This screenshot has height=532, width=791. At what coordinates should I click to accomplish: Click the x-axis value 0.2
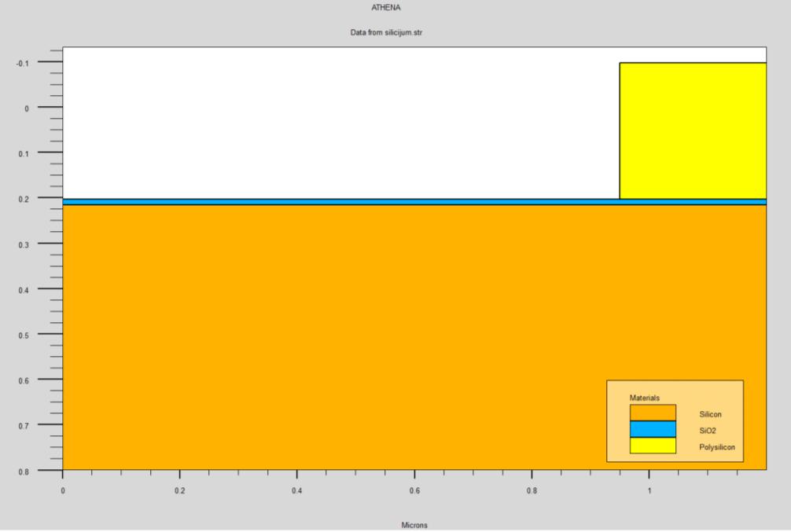[x=179, y=490]
